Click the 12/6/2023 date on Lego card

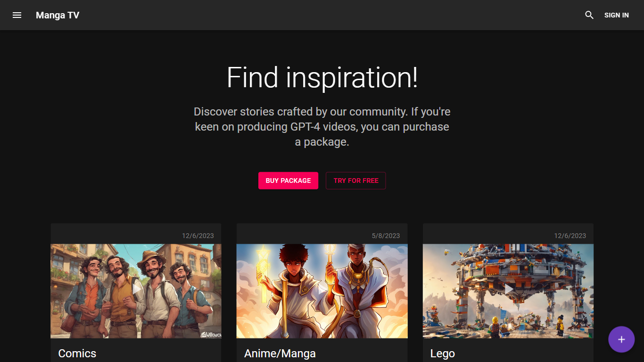coord(570,236)
